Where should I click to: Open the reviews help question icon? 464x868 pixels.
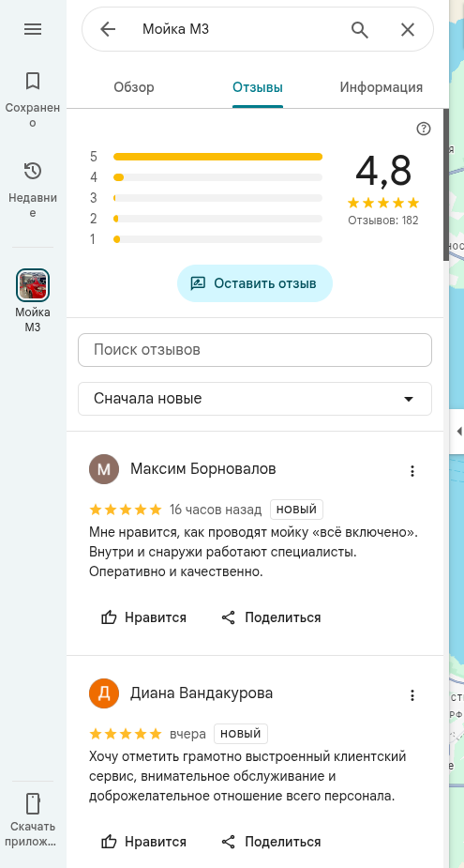click(424, 129)
